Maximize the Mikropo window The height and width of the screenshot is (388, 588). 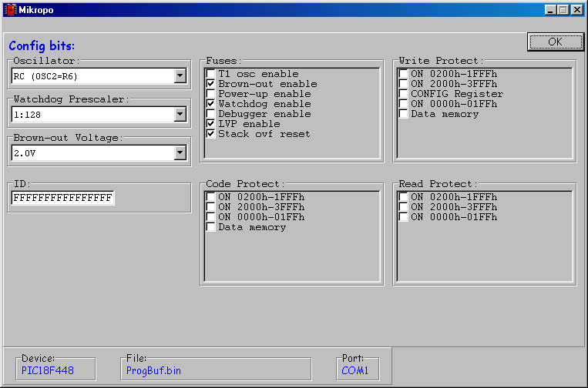(x=563, y=10)
